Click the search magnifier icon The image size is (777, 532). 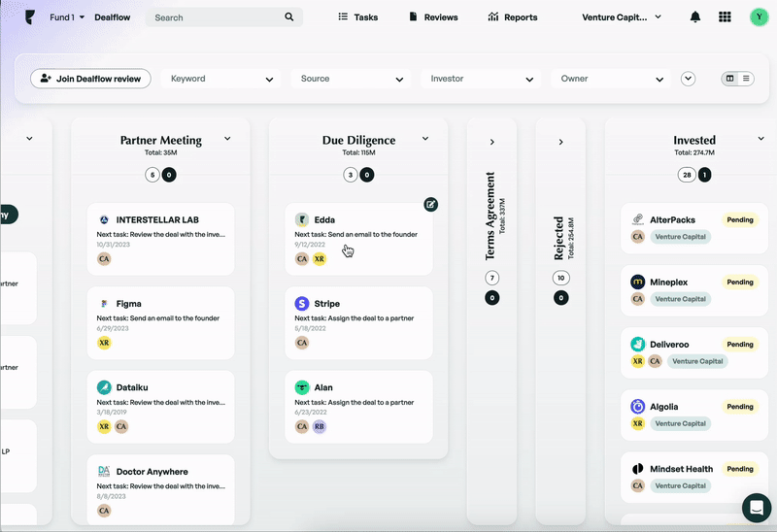point(289,17)
